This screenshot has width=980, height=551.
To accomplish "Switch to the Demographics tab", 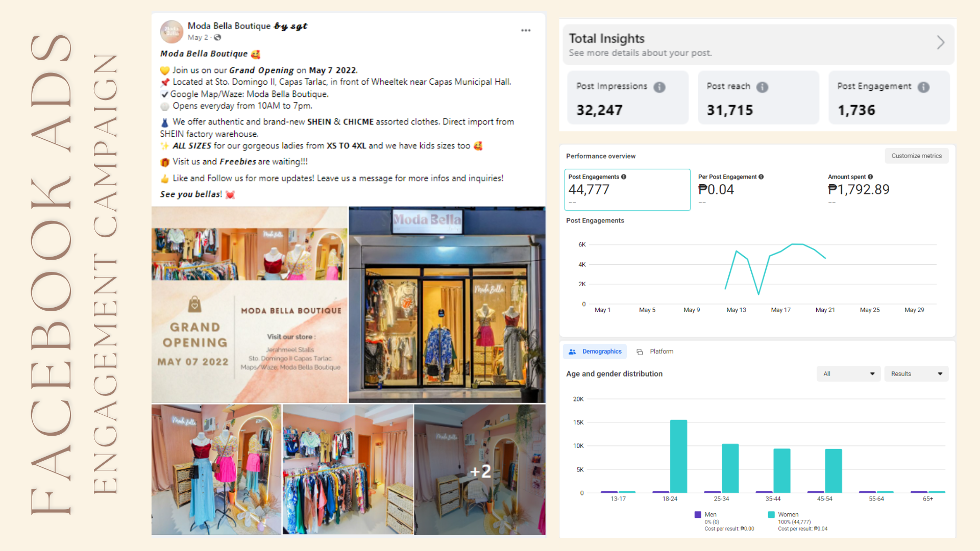I will coord(595,352).
